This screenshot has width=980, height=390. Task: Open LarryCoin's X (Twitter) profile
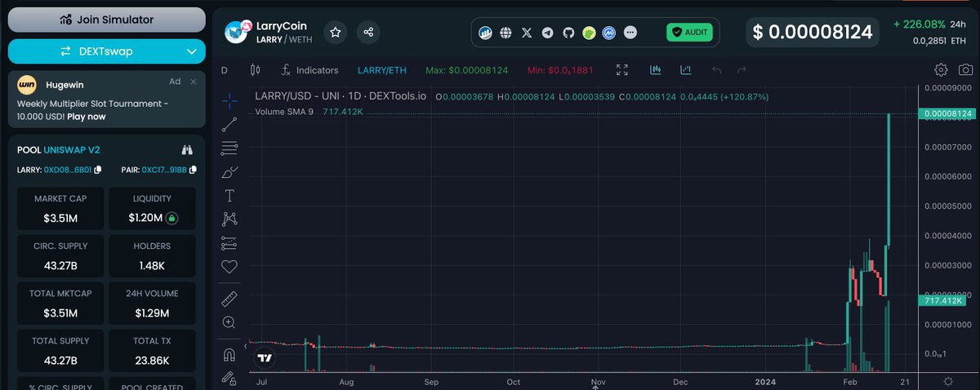527,33
